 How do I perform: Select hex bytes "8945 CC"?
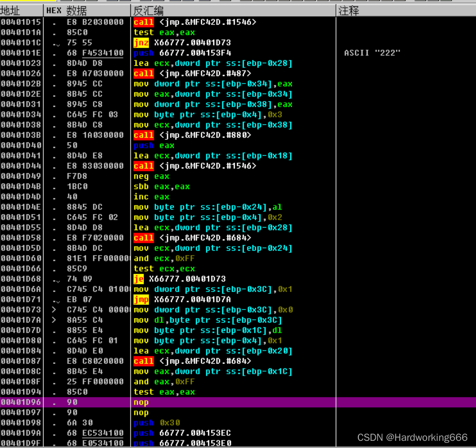tap(85, 84)
